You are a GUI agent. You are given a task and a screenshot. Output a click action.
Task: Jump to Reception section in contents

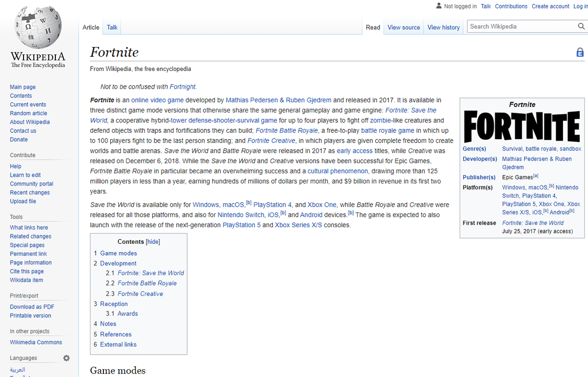(x=114, y=304)
